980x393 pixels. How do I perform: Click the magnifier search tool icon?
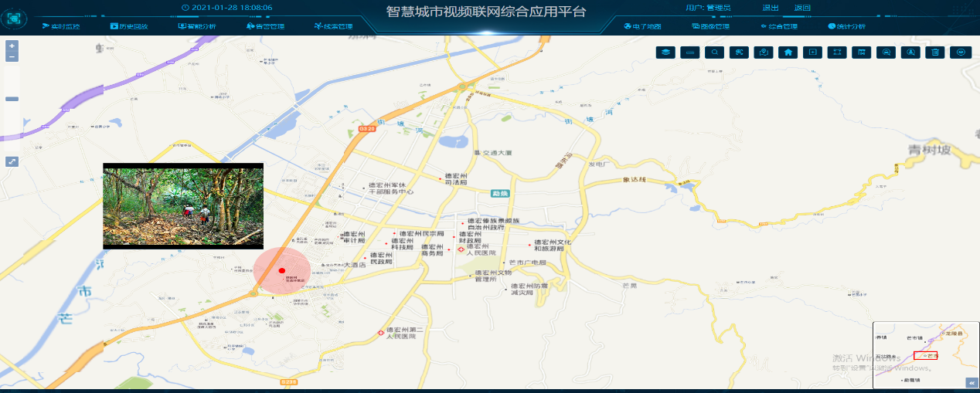(716, 53)
